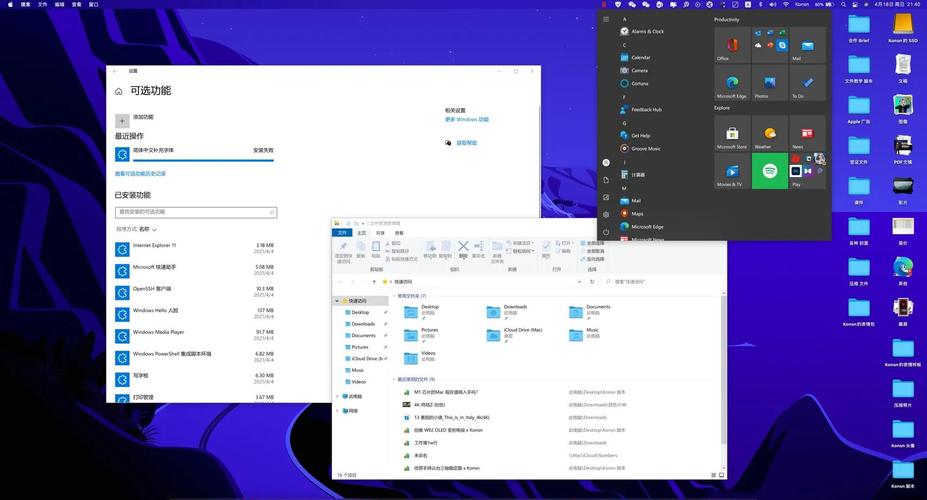Launch Microsoft Store from Explore tiles
This screenshot has height=500, width=927.
tap(732, 134)
